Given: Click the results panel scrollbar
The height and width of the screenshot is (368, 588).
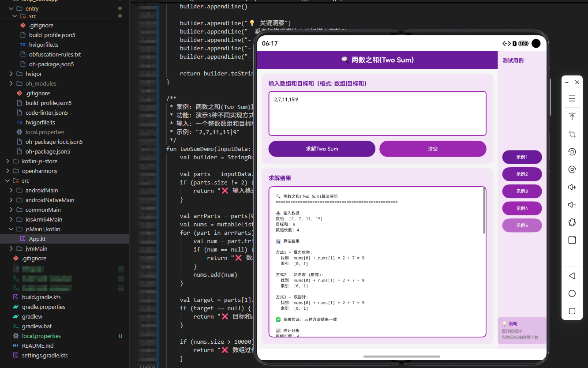Looking at the screenshot, I should click(x=484, y=211).
